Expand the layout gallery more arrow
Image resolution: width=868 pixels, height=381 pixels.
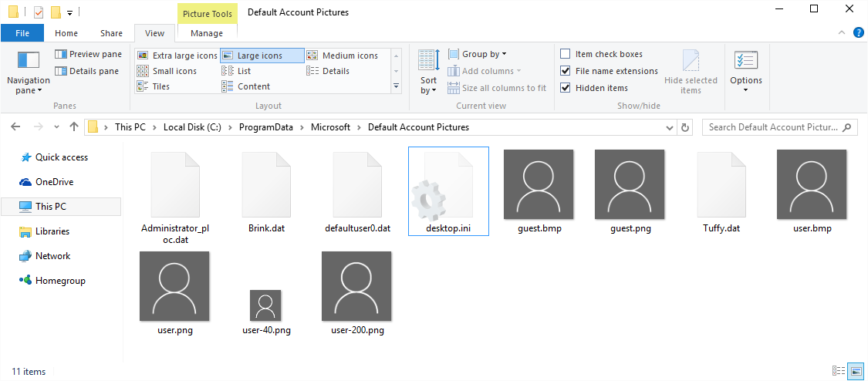[396, 86]
